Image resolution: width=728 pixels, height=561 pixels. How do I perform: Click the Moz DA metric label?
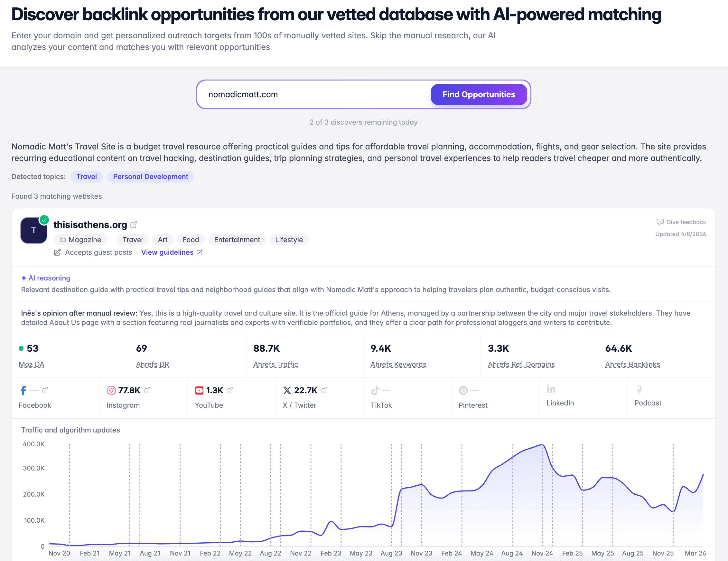pyautogui.click(x=31, y=365)
